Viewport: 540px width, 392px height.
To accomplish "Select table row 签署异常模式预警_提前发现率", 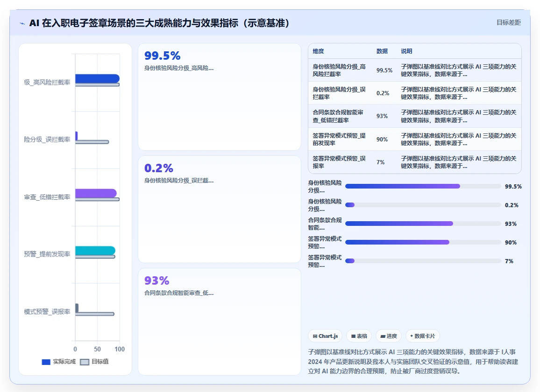I will (415, 139).
